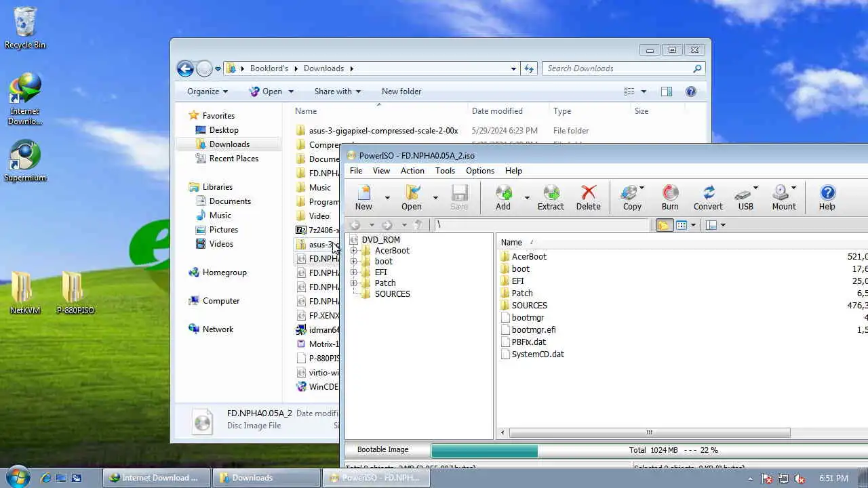Expand the EFI node in DVD_ROM tree
The height and width of the screenshot is (488, 868).
pyautogui.click(x=353, y=272)
